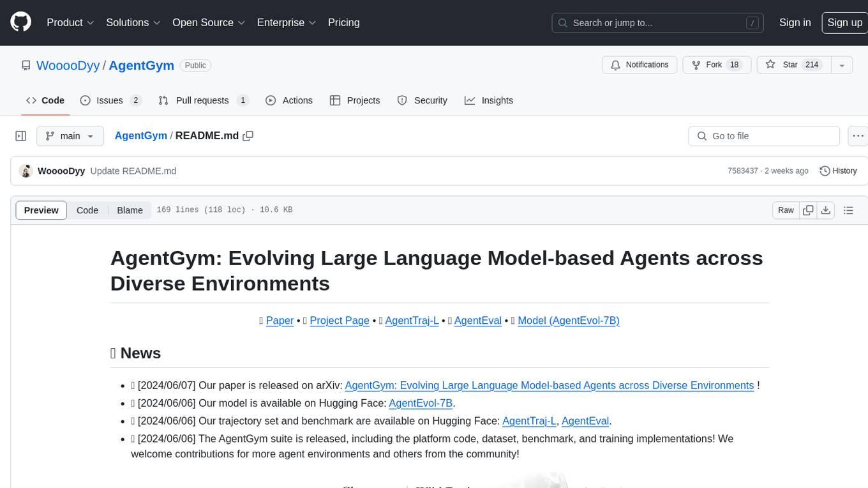This screenshot has width=868, height=488.
Task: Open the README outline list
Action: tap(848, 210)
